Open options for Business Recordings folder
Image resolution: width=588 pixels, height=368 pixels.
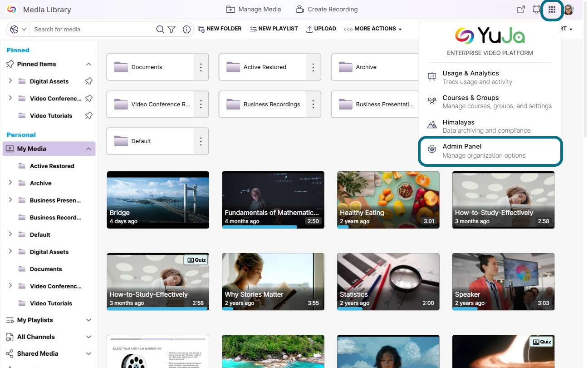(x=313, y=104)
